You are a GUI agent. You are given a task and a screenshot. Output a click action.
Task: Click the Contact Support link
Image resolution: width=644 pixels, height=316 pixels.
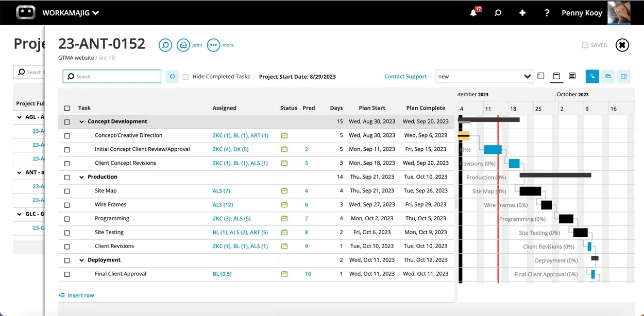coord(405,77)
